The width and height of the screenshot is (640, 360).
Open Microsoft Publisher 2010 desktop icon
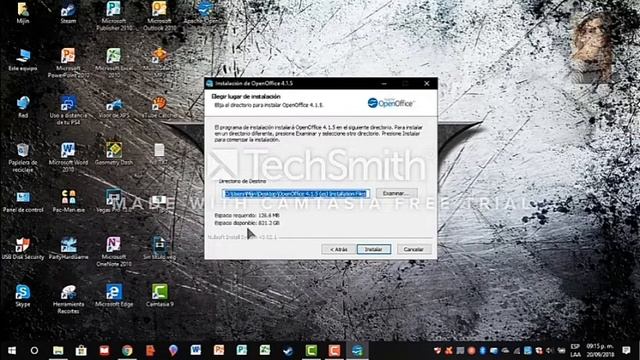pos(113,16)
